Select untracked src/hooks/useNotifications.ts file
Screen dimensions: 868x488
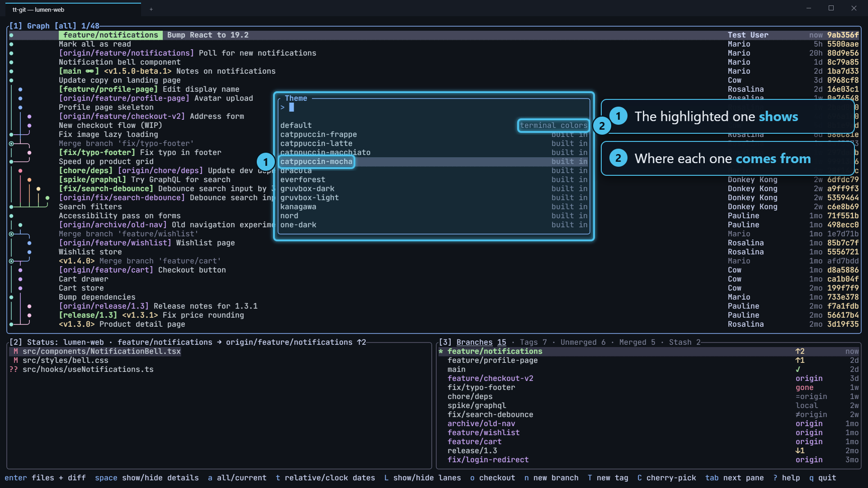click(81, 369)
